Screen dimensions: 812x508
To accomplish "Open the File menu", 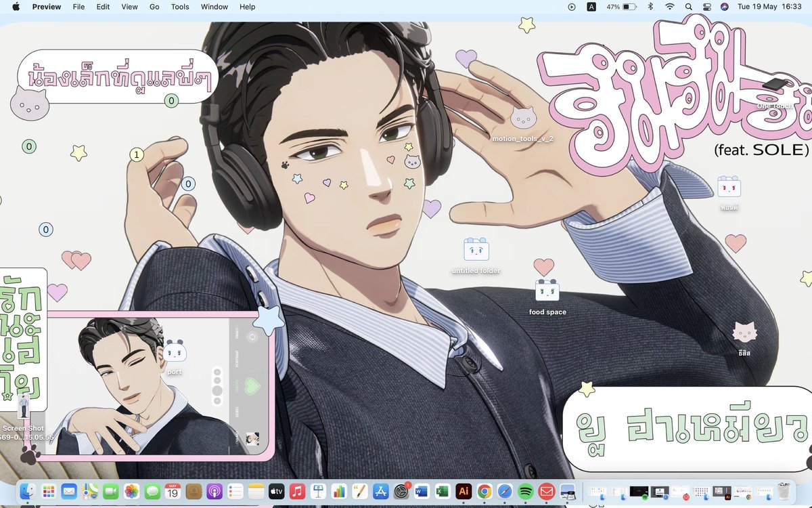I will point(78,7).
